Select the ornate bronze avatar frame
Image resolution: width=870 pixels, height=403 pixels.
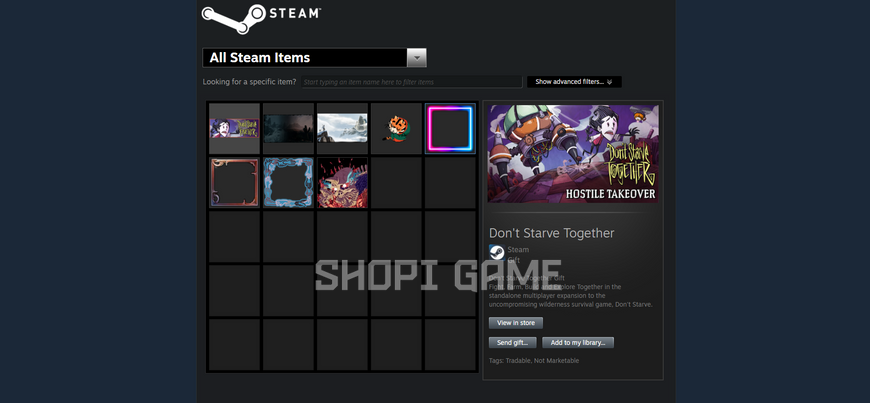[x=234, y=183]
